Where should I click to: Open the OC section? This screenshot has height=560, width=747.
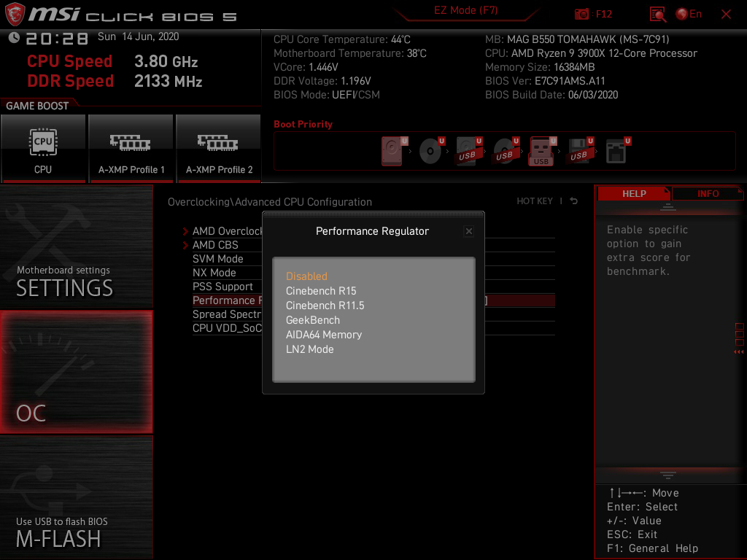(x=76, y=372)
